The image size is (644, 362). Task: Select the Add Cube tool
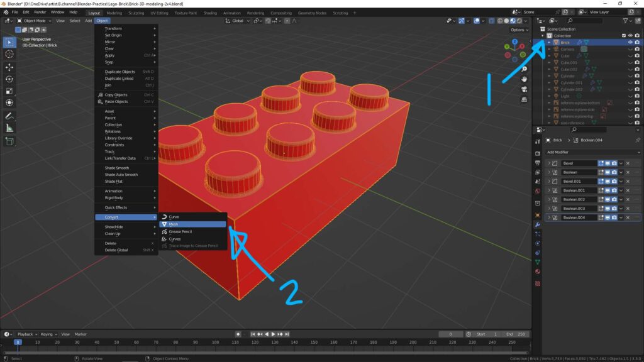point(9,141)
